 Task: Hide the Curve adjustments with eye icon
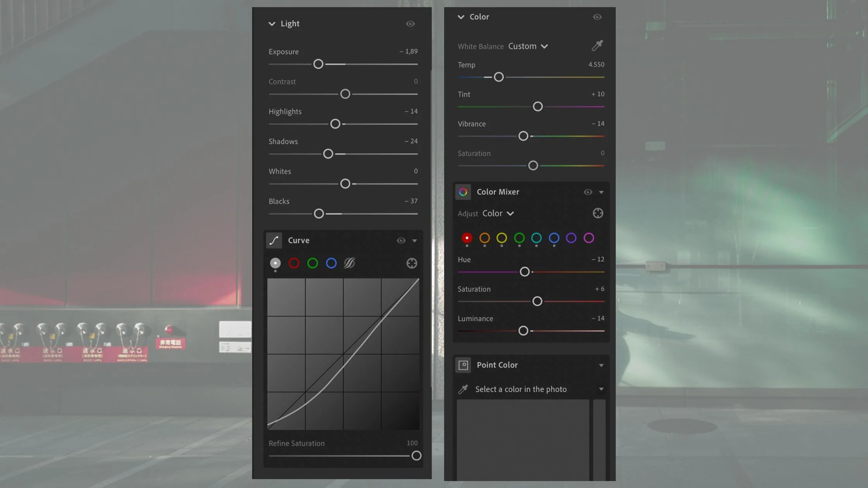pos(401,241)
